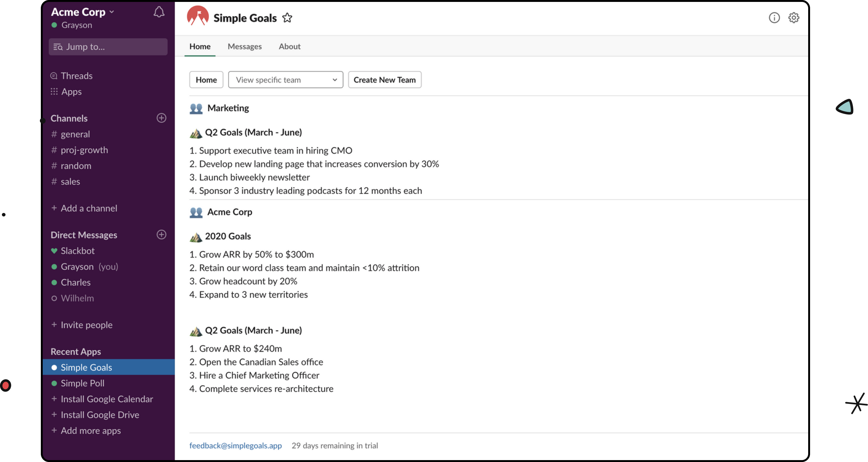This screenshot has height=462, width=868.
Task: Click the Jump to search field
Action: (x=108, y=47)
